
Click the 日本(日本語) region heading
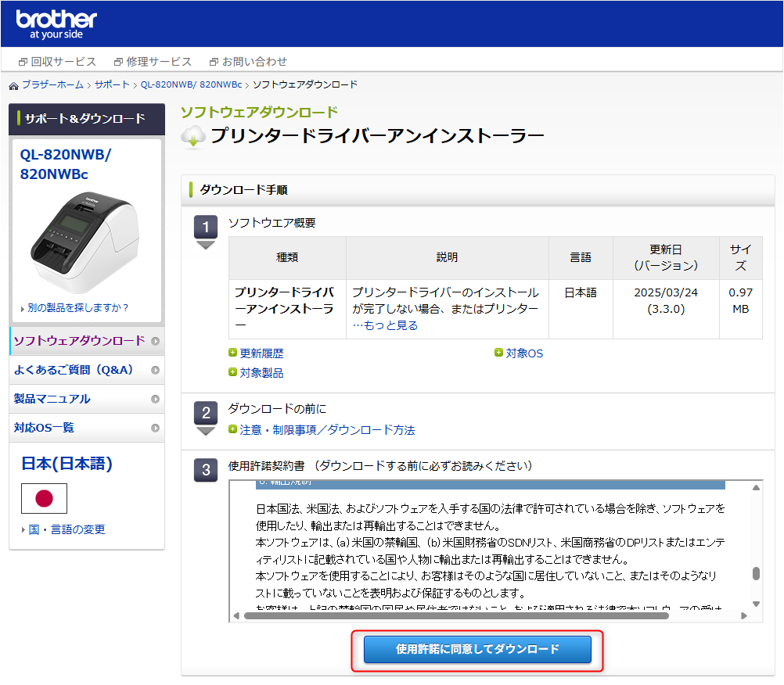(x=67, y=464)
